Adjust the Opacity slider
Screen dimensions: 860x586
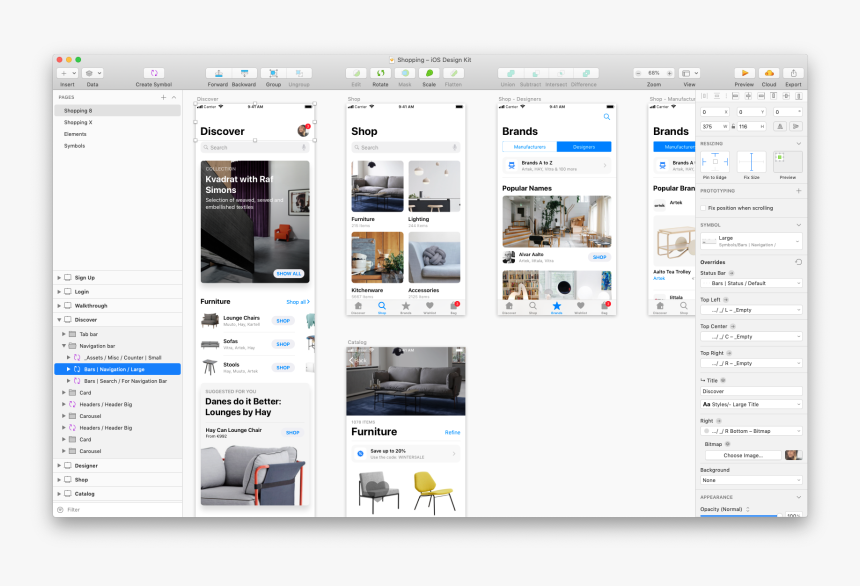741,517
